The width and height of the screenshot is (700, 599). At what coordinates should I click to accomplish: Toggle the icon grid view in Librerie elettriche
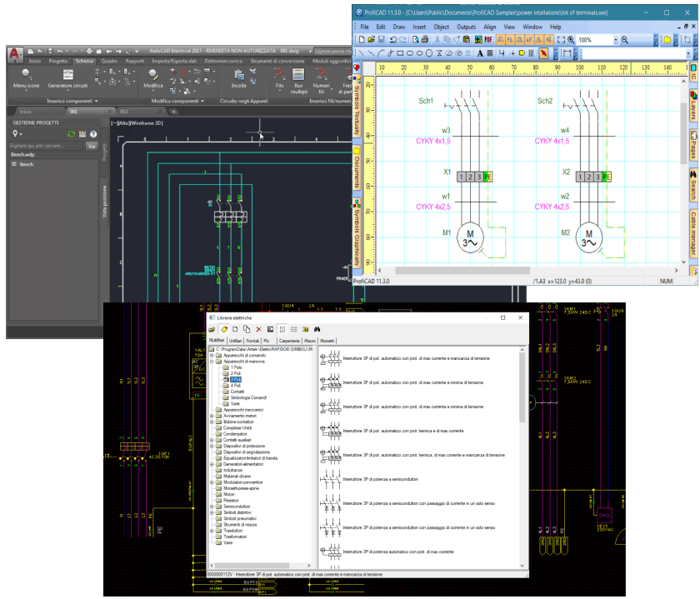point(282,329)
